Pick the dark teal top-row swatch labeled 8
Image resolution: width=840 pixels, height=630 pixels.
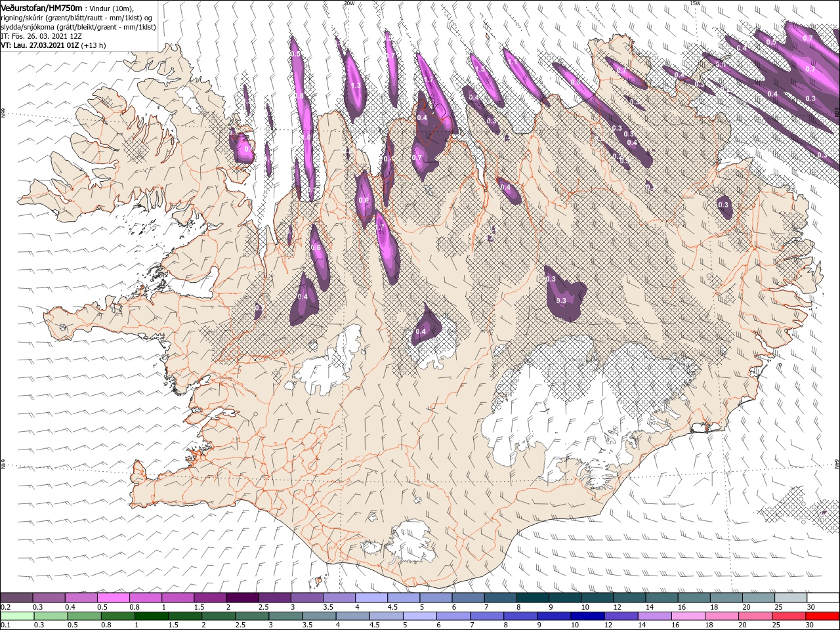(532, 598)
